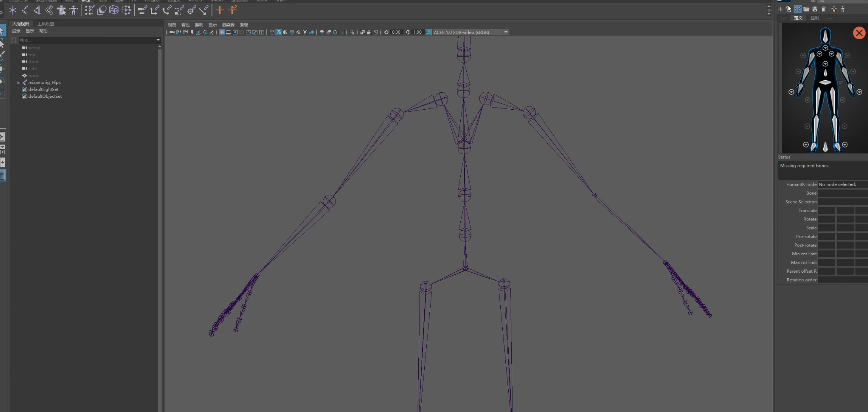Viewport: 868px width, 412px height.
Task: Select the defaultObjectSet node in the outliner
Action: (45, 96)
